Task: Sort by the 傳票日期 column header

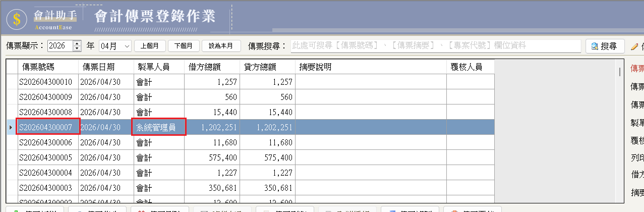Action: click(x=106, y=67)
